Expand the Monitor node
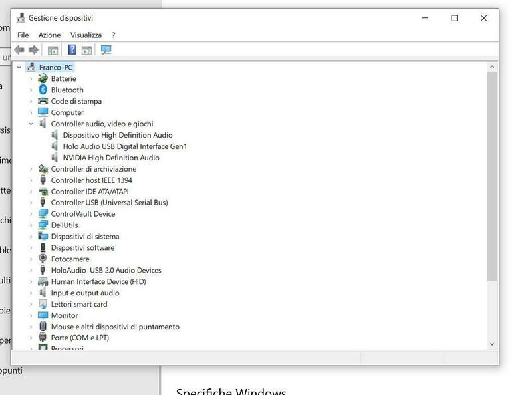532x395 pixels. tap(31, 316)
